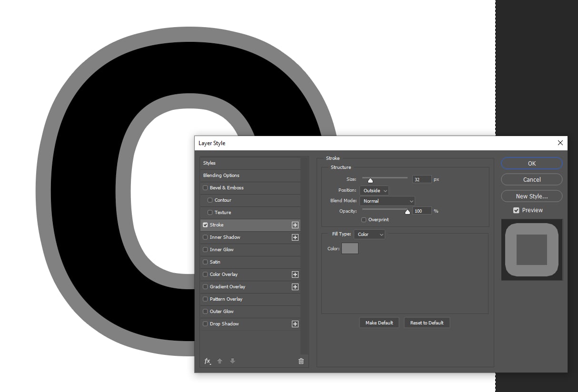
Task: Click the style preview thumbnail
Action: click(x=532, y=250)
